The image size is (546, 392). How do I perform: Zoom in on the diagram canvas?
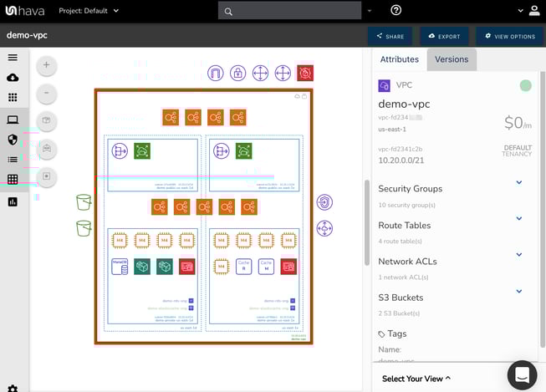[x=46, y=65]
